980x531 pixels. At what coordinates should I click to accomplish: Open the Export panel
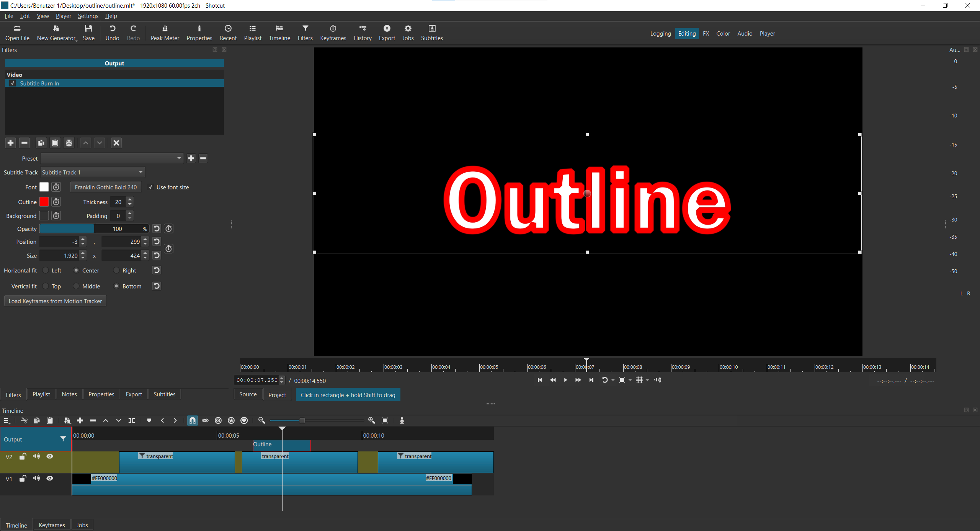[387, 33]
